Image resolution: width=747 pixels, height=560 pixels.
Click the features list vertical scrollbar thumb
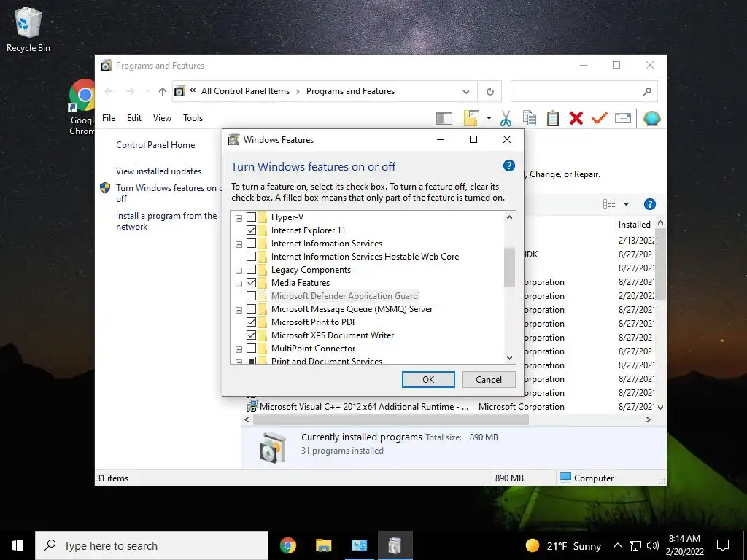tap(509, 267)
